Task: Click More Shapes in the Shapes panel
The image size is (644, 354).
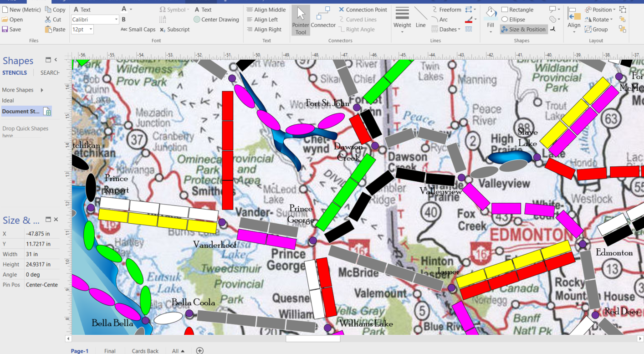Action: pyautogui.click(x=17, y=90)
